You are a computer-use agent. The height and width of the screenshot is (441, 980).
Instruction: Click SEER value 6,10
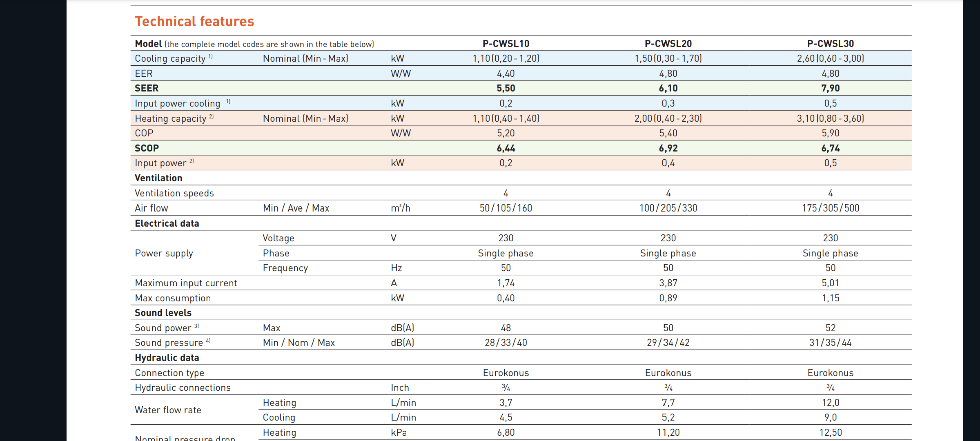point(668,88)
